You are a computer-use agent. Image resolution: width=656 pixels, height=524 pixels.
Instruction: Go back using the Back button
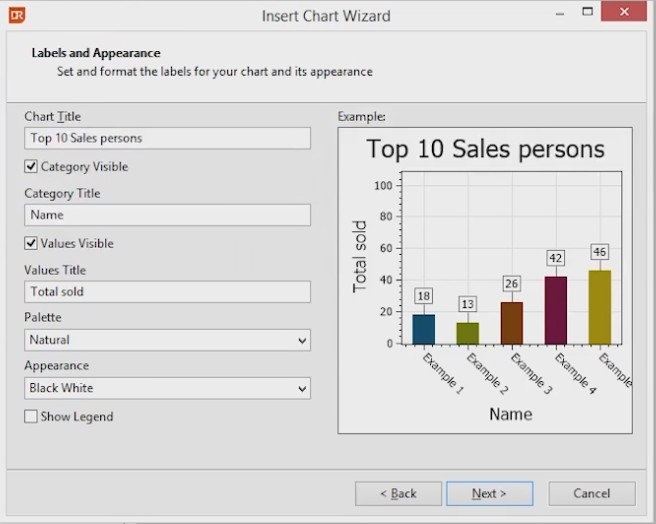click(x=399, y=493)
